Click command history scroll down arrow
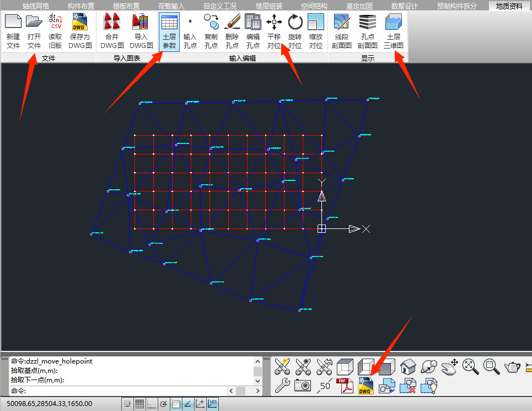532x411 pixels. tap(257, 381)
